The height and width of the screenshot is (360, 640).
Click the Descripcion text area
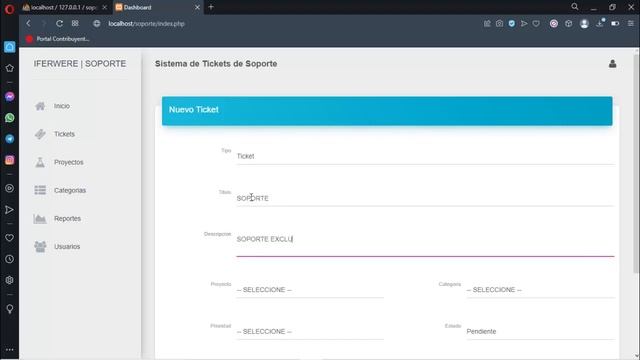pos(425,244)
